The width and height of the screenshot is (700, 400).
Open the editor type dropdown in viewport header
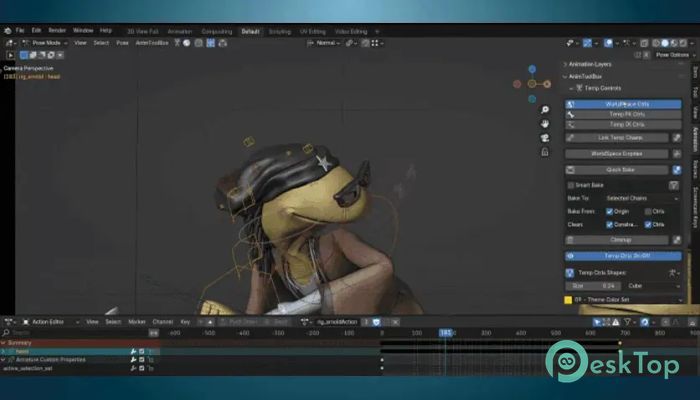(x=10, y=43)
